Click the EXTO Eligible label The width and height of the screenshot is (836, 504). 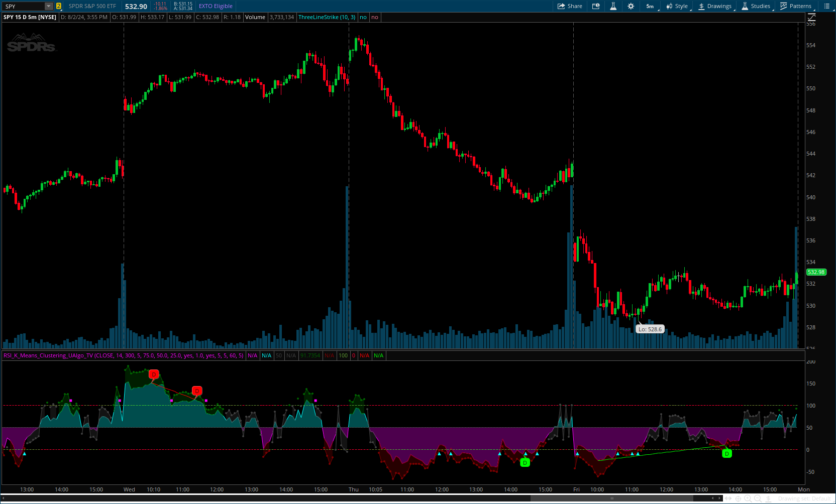[216, 6]
